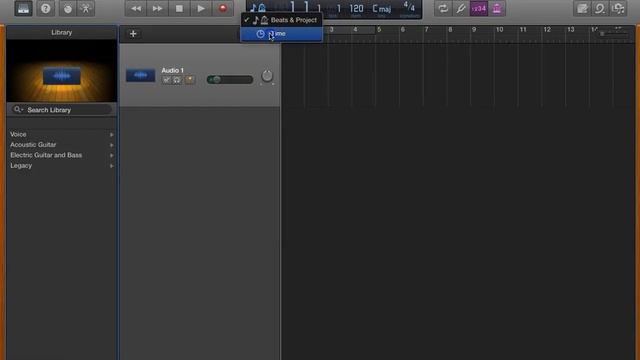The image size is (640, 360).
Task: Open the Loop Browser button
Action: tap(600, 9)
